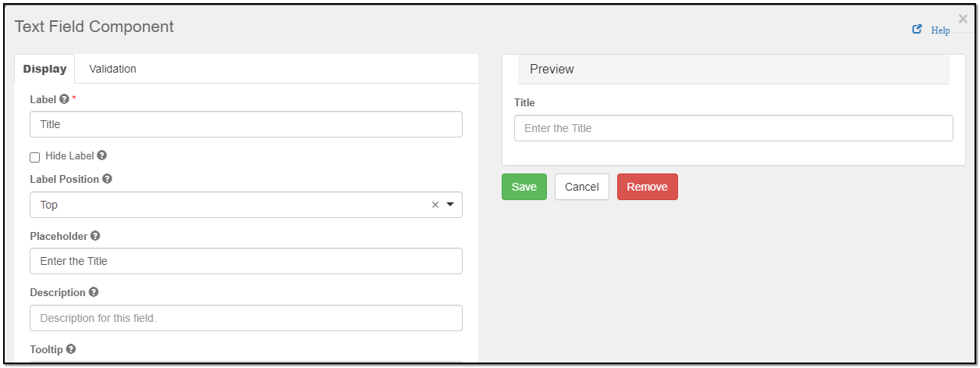The height and width of the screenshot is (368, 980).
Task: Click the Description help question icon
Action: point(94,292)
